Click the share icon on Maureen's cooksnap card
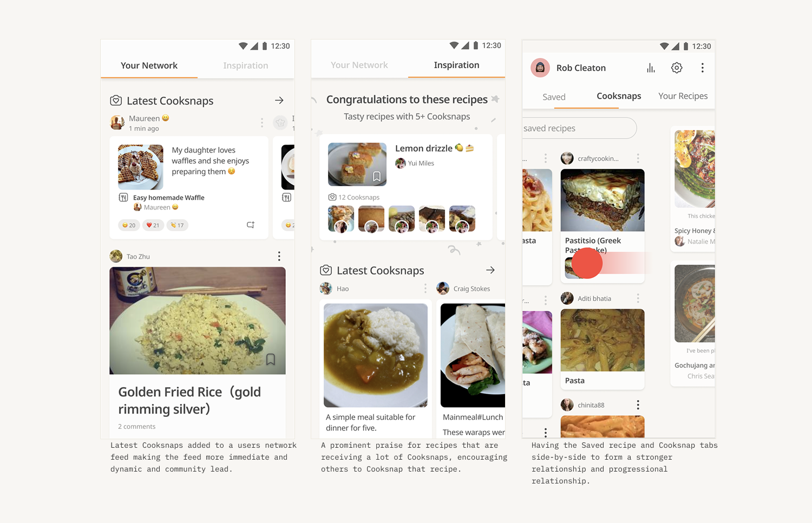The height and width of the screenshot is (523, 812). point(251,225)
